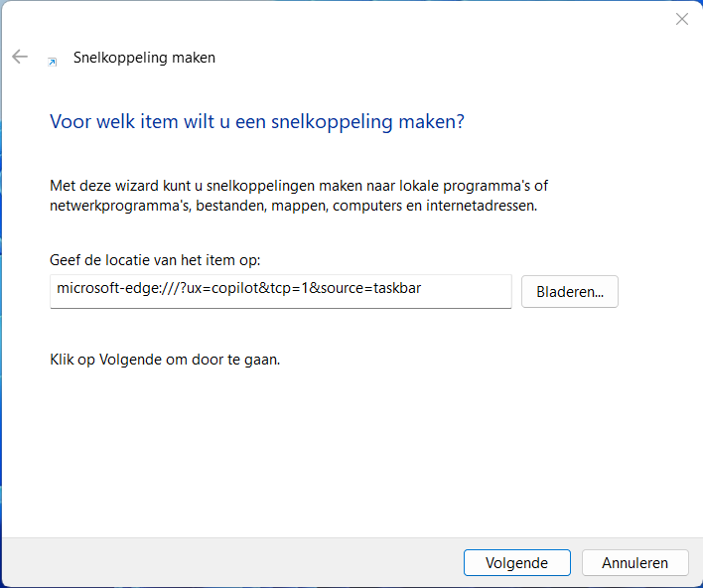Click the shortcut wizard icon beside the title

[53, 61]
